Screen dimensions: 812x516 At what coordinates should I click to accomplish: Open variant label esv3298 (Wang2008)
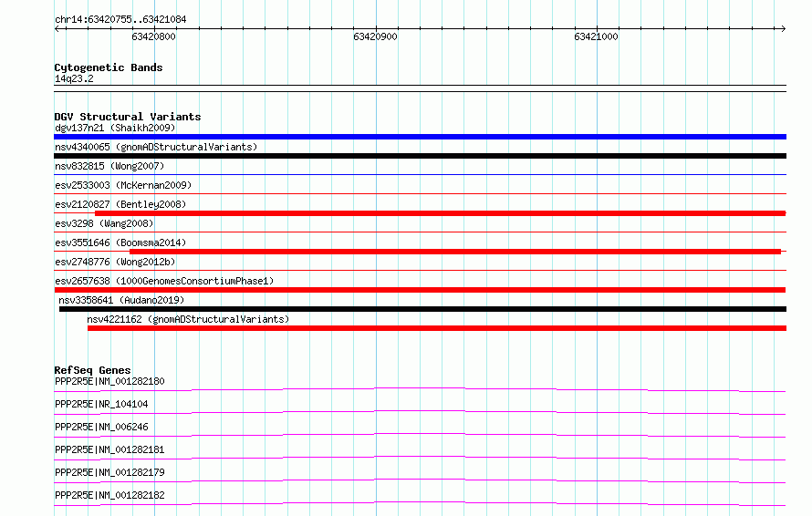(x=104, y=223)
